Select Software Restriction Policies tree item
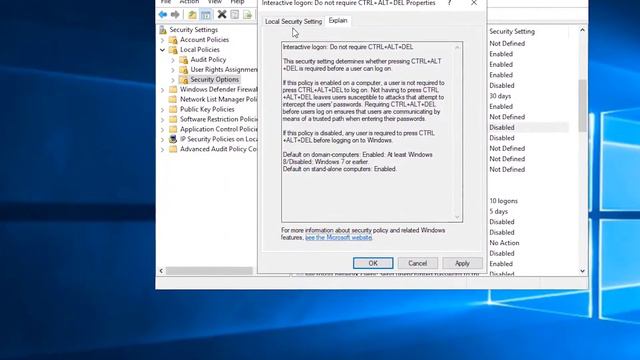The width and height of the screenshot is (640, 360). coord(218,119)
